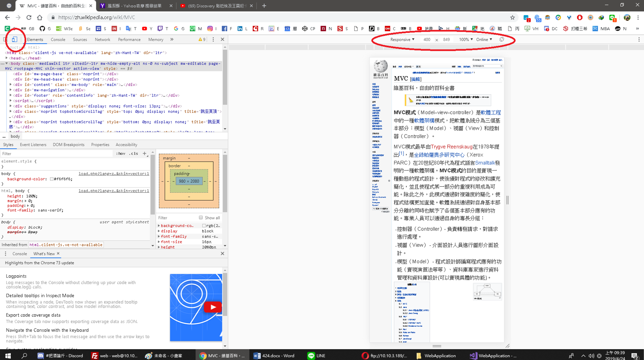Switch to the Sources panel tab
Screen dimensions: 644x360
pos(80,39)
